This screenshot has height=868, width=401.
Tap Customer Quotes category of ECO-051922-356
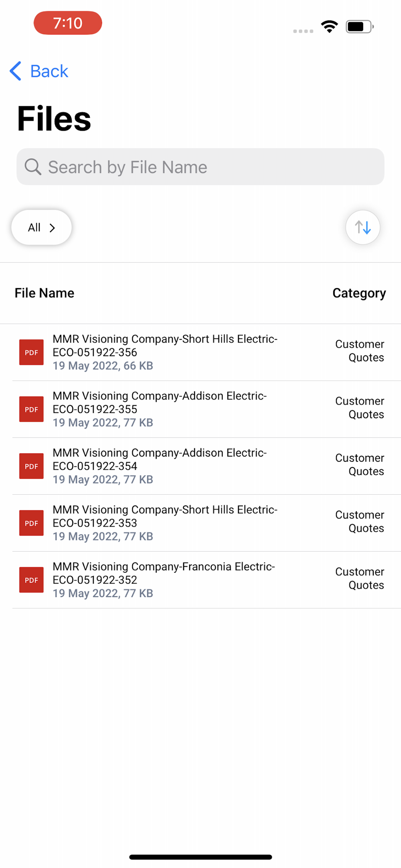pyautogui.click(x=360, y=351)
